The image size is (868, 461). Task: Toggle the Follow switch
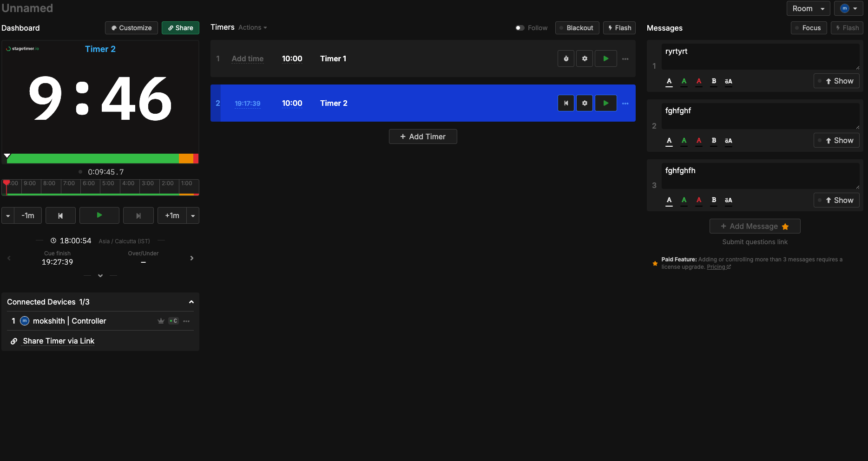click(x=520, y=28)
